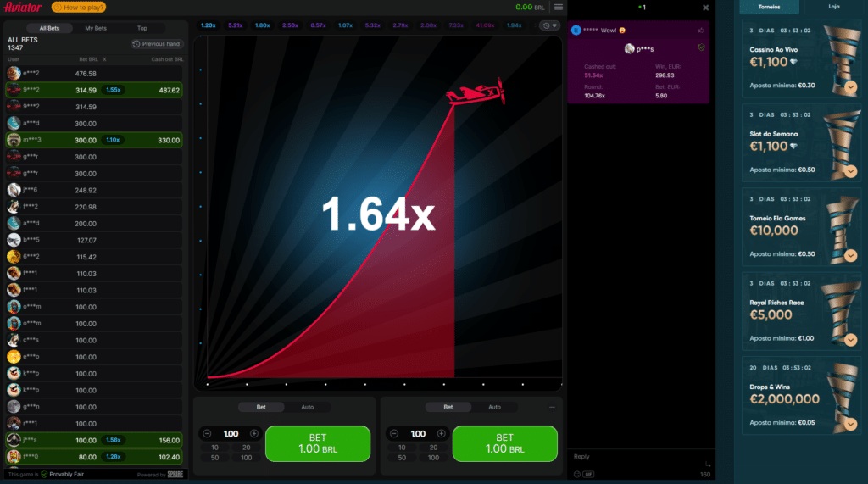Switch to the All Bets tab
The width and height of the screenshot is (868, 484).
(49, 28)
